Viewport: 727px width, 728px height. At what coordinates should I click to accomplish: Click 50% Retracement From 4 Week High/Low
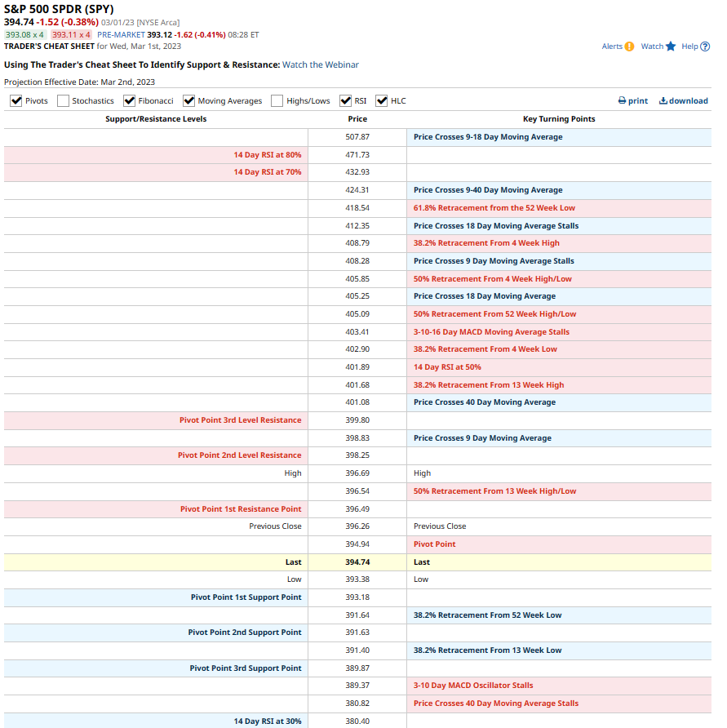493,279
